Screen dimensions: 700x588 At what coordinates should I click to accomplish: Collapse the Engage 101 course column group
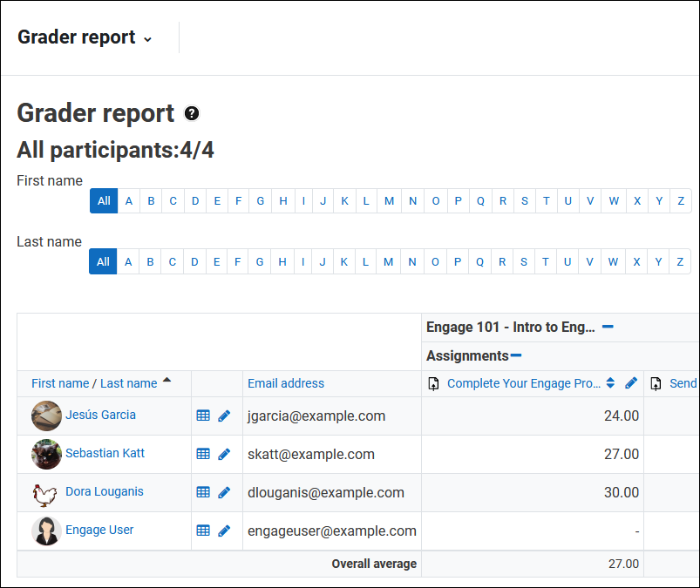(x=608, y=327)
